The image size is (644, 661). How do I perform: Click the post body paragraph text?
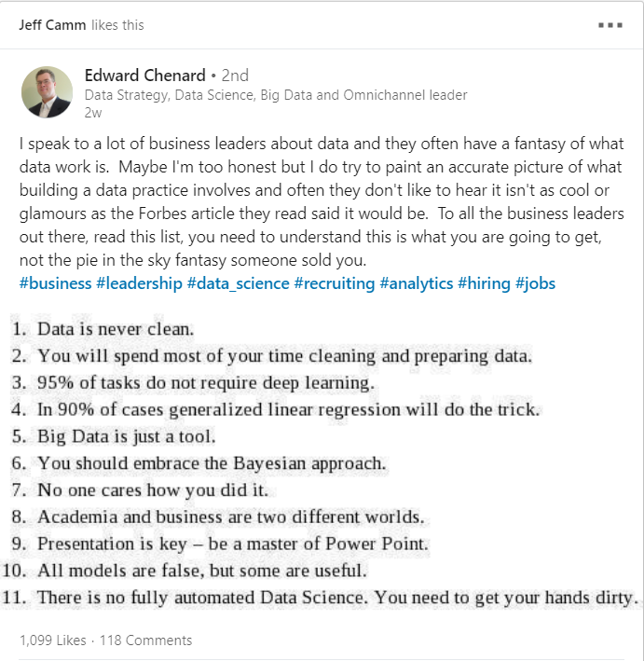click(x=322, y=202)
